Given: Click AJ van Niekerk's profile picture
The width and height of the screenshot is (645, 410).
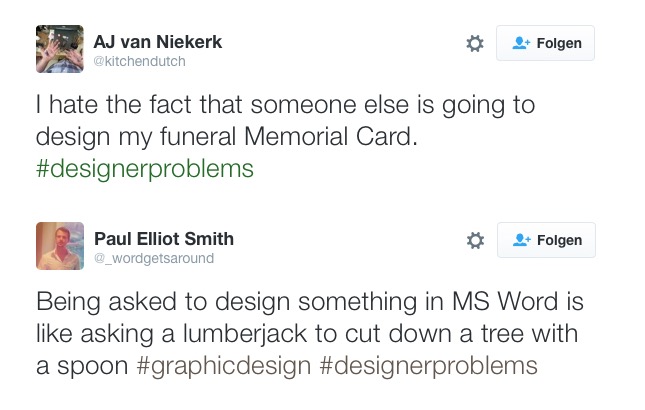Looking at the screenshot, I should pos(59,49).
